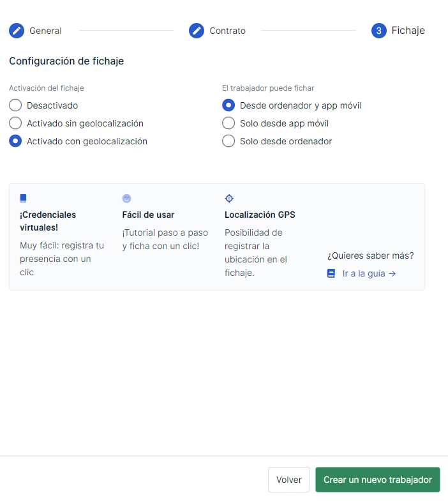Viewport: 448px width, 502px height.
Task: Click the step 3 circle icon
Action: tap(379, 31)
